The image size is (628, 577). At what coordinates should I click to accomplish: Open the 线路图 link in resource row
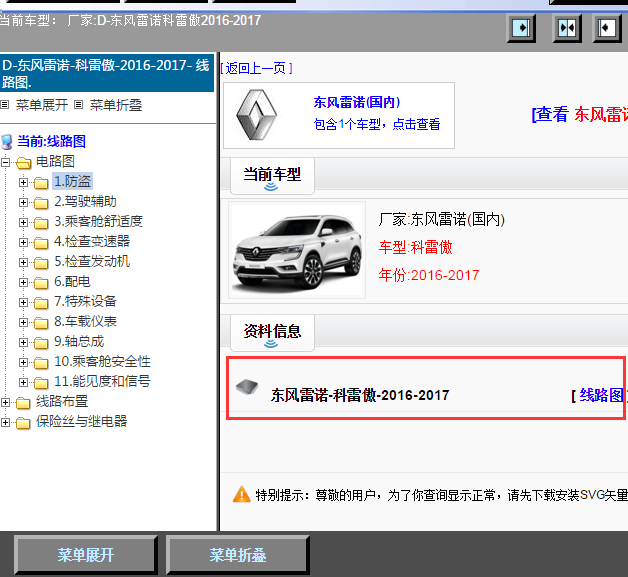[600, 396]
